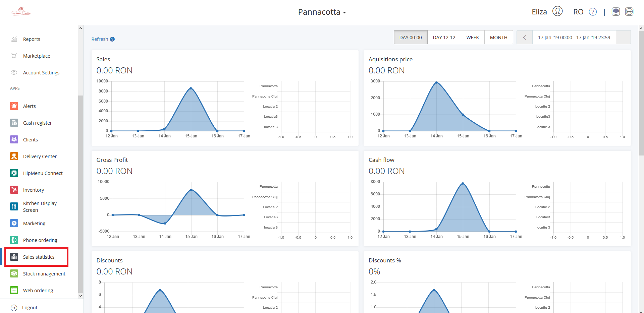Click the Logout arrow icon
Screen dimensions: 644x313
14,308
